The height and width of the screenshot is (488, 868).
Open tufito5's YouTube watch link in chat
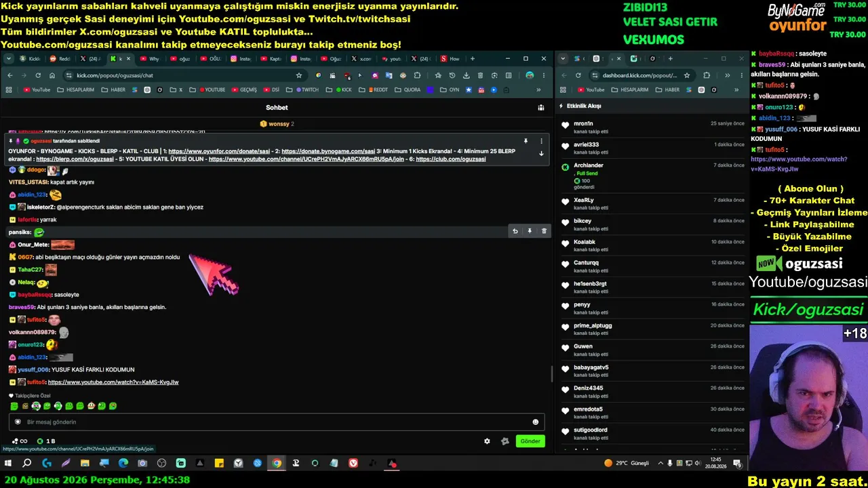coord(113,382)
